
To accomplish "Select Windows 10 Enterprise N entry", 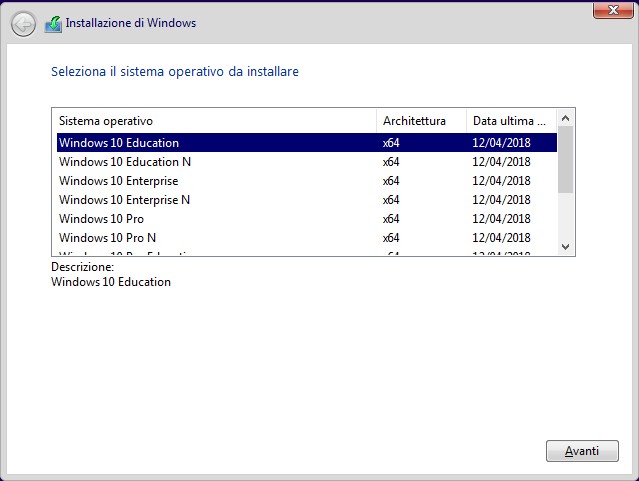I will point(306,200).
